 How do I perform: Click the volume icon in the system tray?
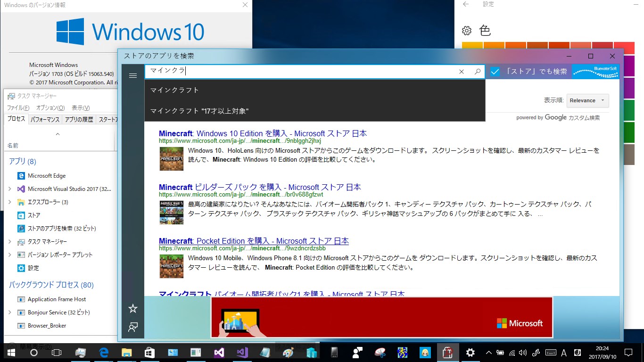(x=523, y=353)
